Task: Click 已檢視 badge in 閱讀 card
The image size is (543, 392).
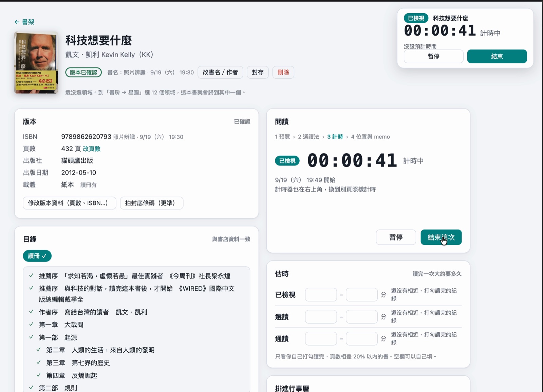Action: (x=287, y=161)
